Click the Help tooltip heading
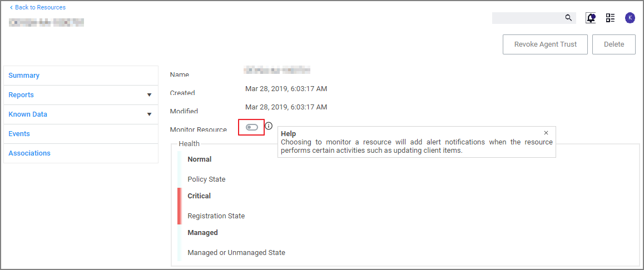Image resolution: width=644 pixels, height=270 pixels. click(288, 134)
